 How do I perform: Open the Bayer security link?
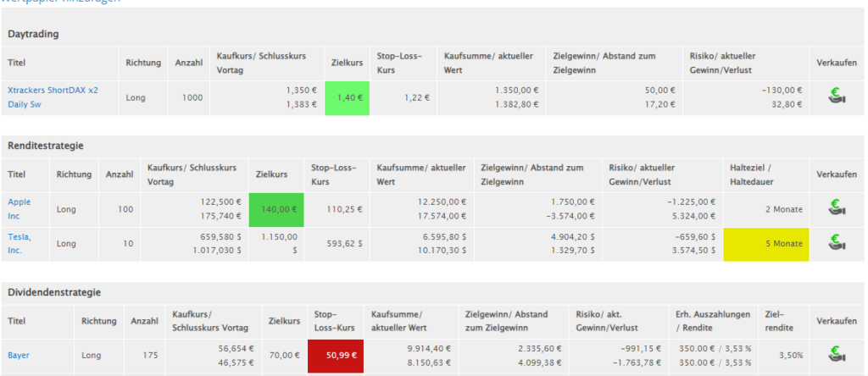[x=19, y=355]
